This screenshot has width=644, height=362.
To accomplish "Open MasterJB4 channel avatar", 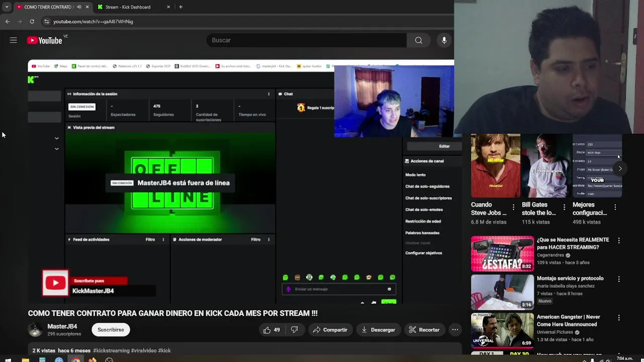I will point(35,330).
